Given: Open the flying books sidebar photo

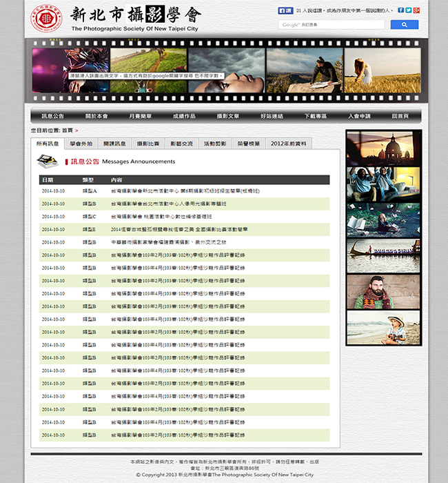Looking at the screenshot, I should [x=383, y=220].
